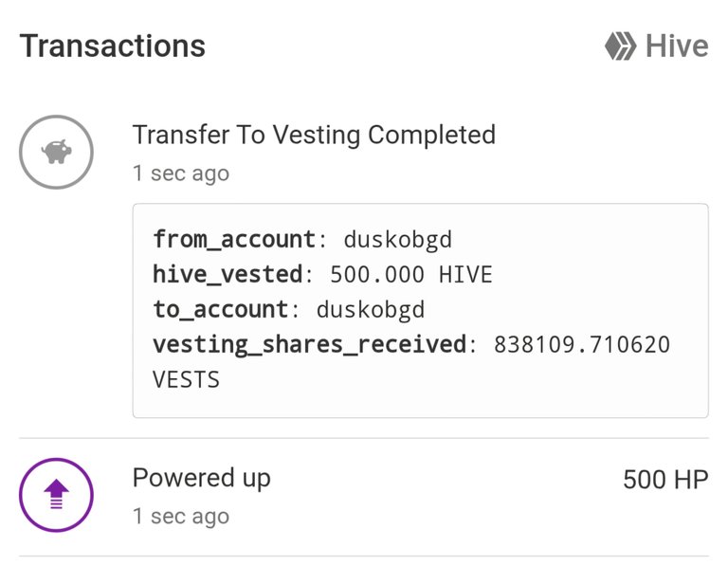Select the vesting_shares_received 838109.710620 value
This screenshot has width=728, height=566.
coord(582,345)
